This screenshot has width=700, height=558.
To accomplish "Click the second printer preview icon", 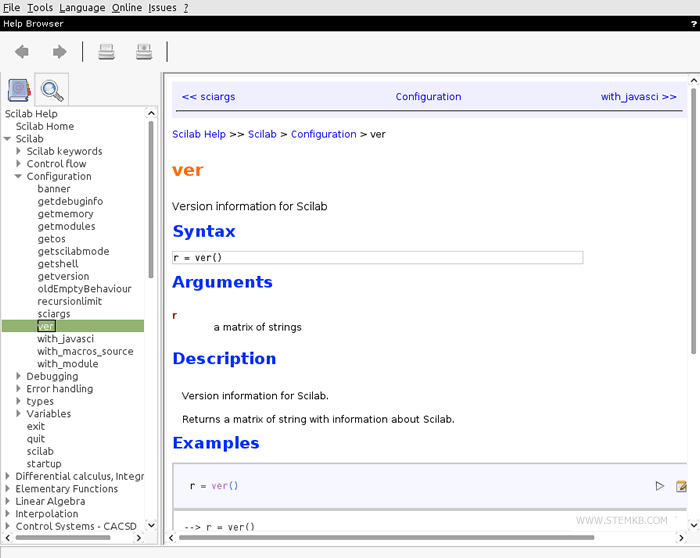I will pyautogui.click(x=144, y=52).
